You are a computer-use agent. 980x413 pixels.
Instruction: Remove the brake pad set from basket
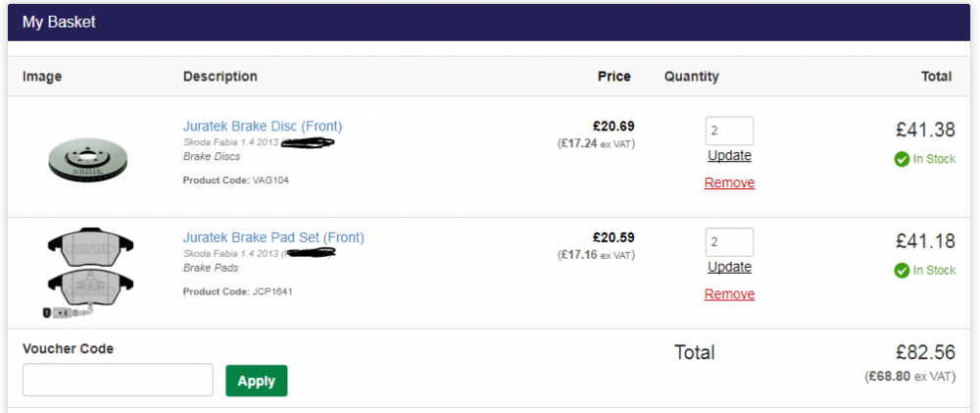pyautogui.click(x=729, y=294)
